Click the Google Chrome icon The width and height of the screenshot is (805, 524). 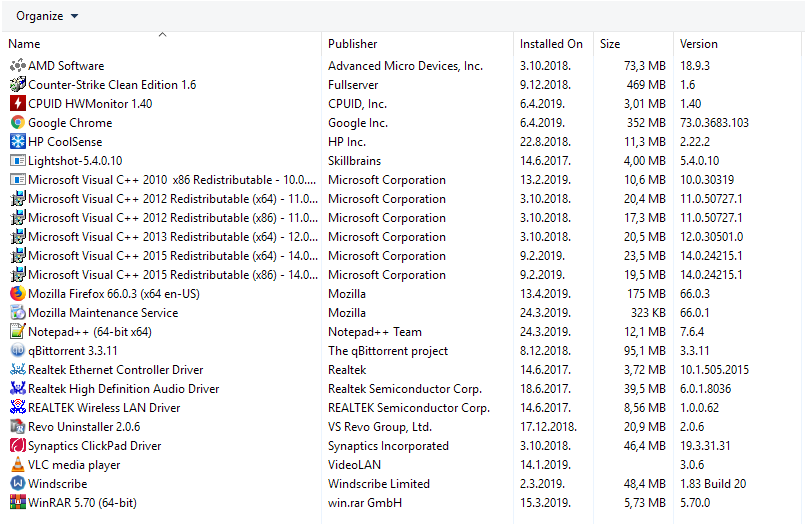pos(18,123)
